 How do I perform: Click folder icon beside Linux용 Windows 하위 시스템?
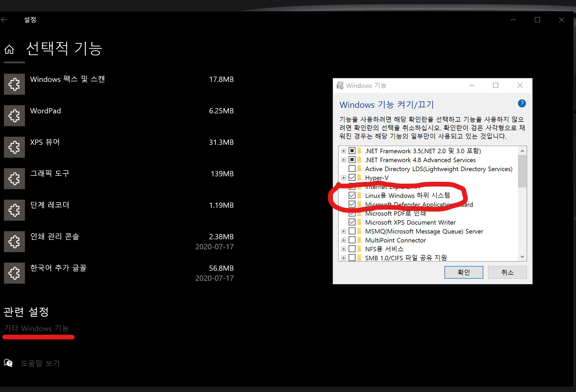coord(359,195)
